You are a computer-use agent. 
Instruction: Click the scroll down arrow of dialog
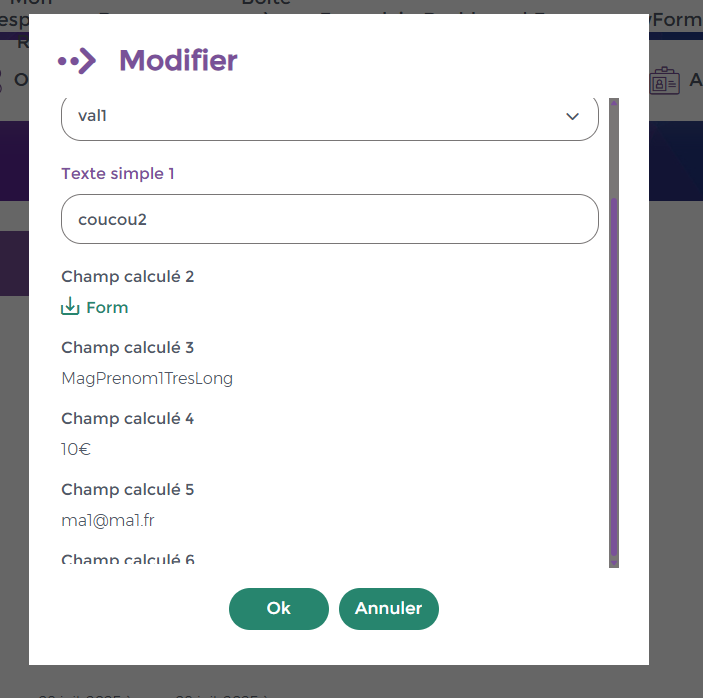[614, 562]
